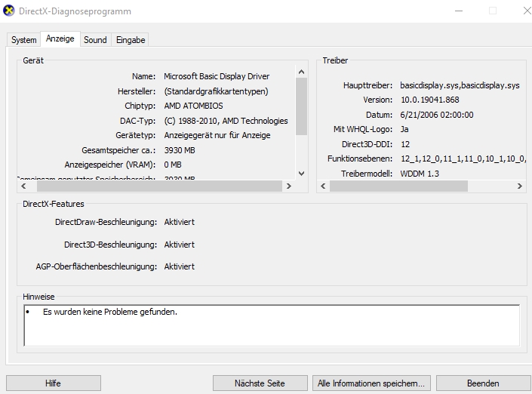Click Treiber panel scroll left arrow

tap(323, 186)
